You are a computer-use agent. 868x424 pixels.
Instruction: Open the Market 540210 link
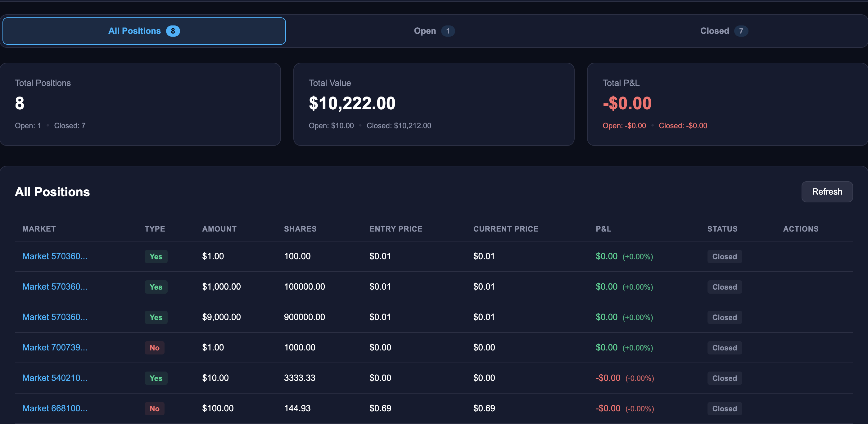tap(55, 378)
